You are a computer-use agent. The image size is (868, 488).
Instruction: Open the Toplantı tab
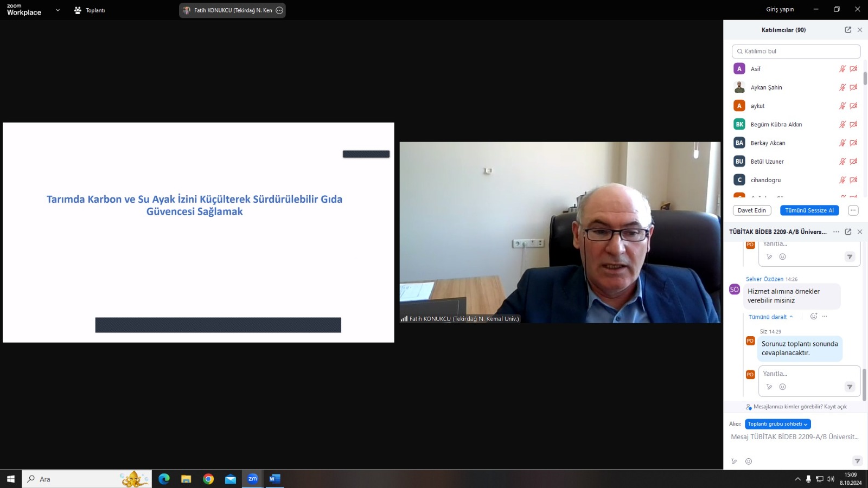click(90, 10)
